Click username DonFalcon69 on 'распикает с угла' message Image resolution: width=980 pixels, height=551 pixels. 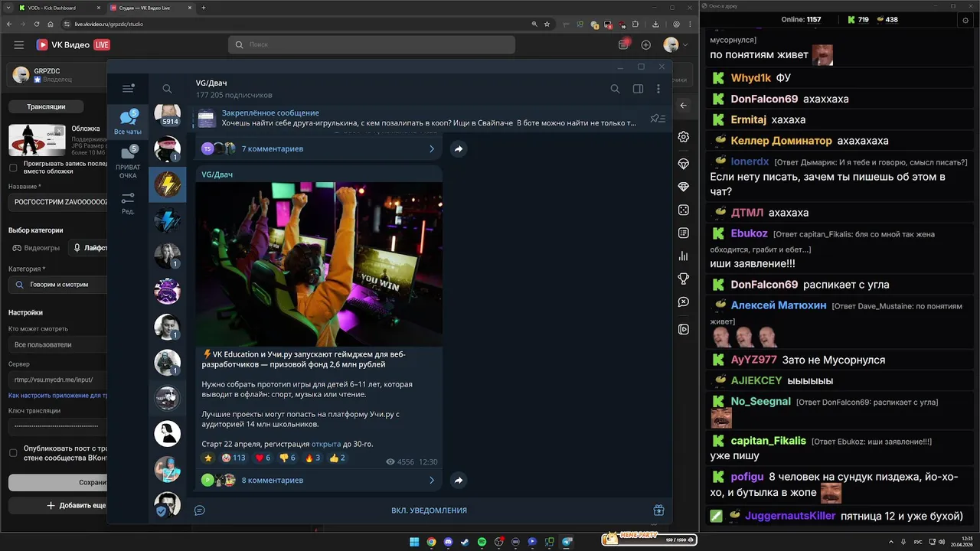[764, 285]
